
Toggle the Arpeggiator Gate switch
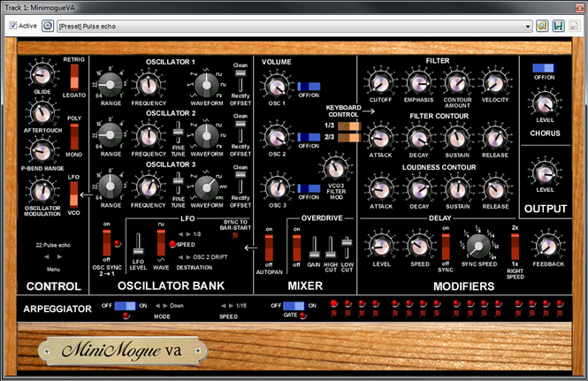294,306
